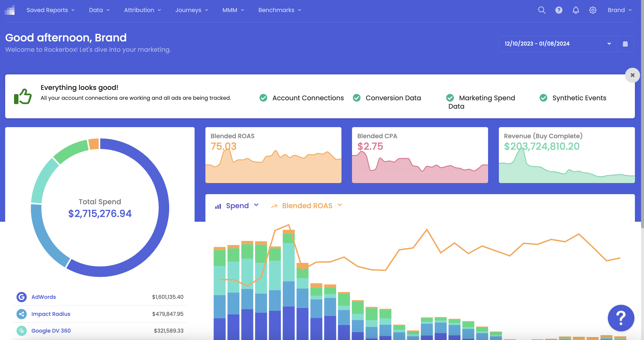Expand the date range selector dropdown

coord(609,44)
